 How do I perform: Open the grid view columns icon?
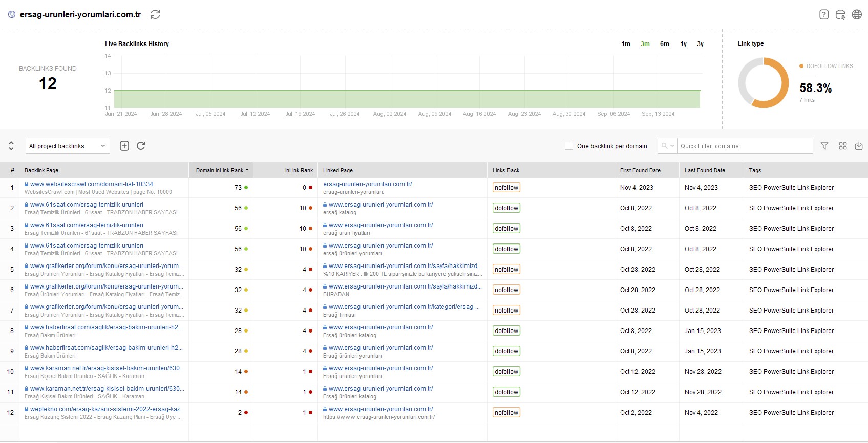tap(843, 146)
